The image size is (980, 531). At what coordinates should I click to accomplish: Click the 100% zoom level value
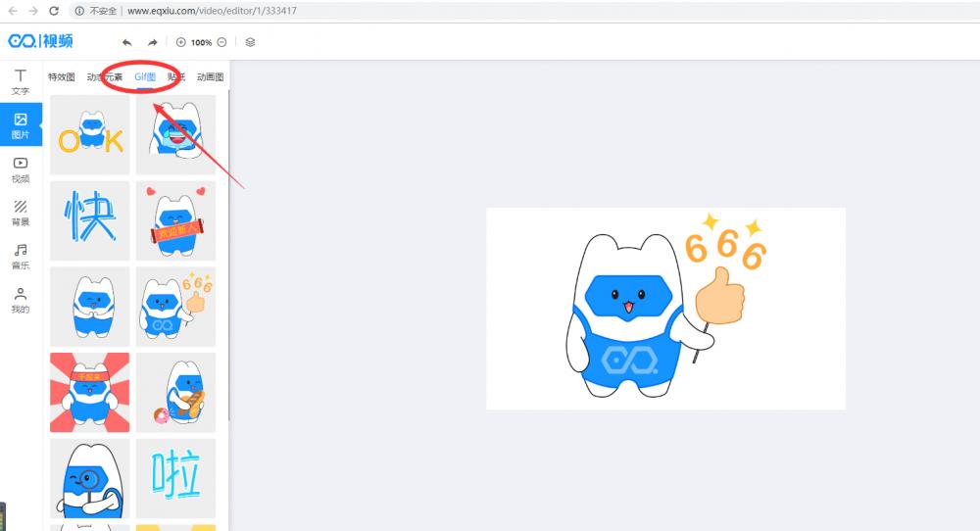point(201,42)
